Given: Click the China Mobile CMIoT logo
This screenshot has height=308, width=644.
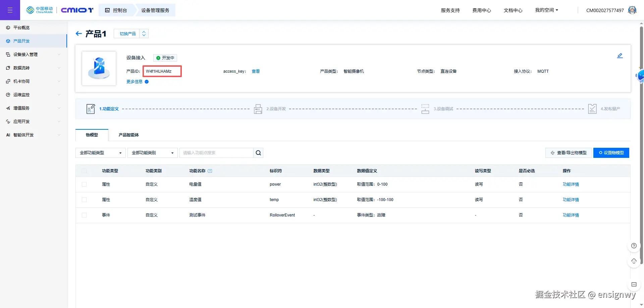Looking at the screenshot, I should pyautogui.click(x=60, y=10).
